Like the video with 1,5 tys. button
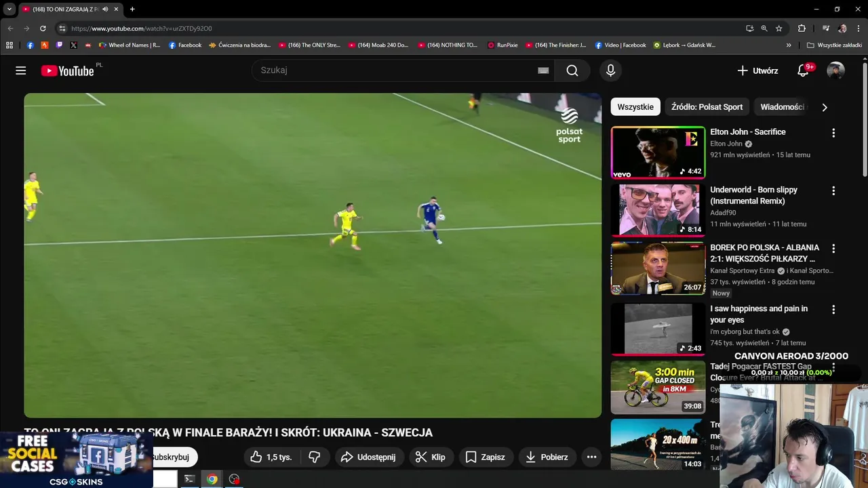Viewport: 868px width, 488px height. coord(271,457)
